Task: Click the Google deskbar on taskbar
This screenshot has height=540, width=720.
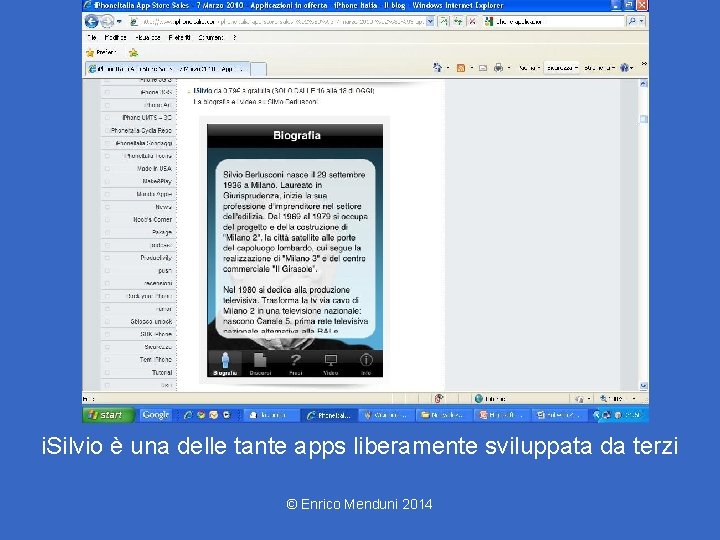Action: pyautogui.click(x=155, y=415)
